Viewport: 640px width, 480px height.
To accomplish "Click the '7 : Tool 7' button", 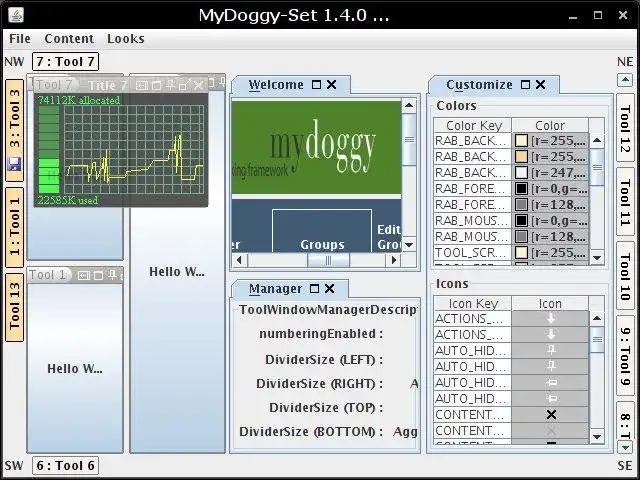I will (65, 62).
